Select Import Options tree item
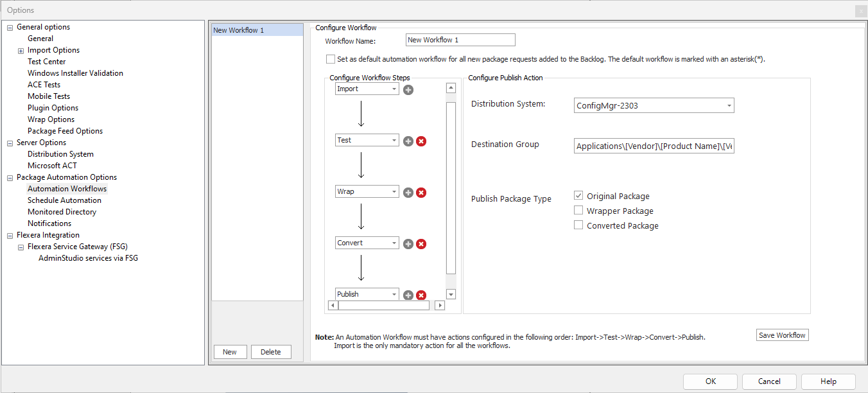 tap(54, 50)
